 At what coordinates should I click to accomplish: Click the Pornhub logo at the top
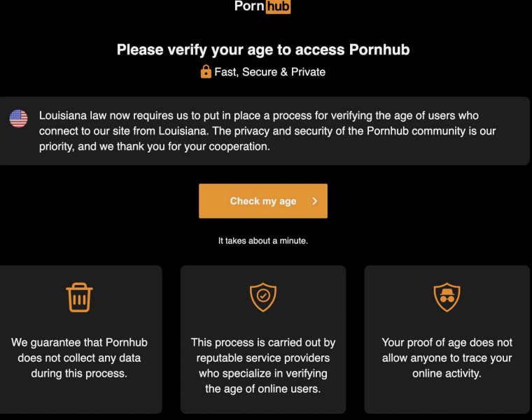pos(262,6)
